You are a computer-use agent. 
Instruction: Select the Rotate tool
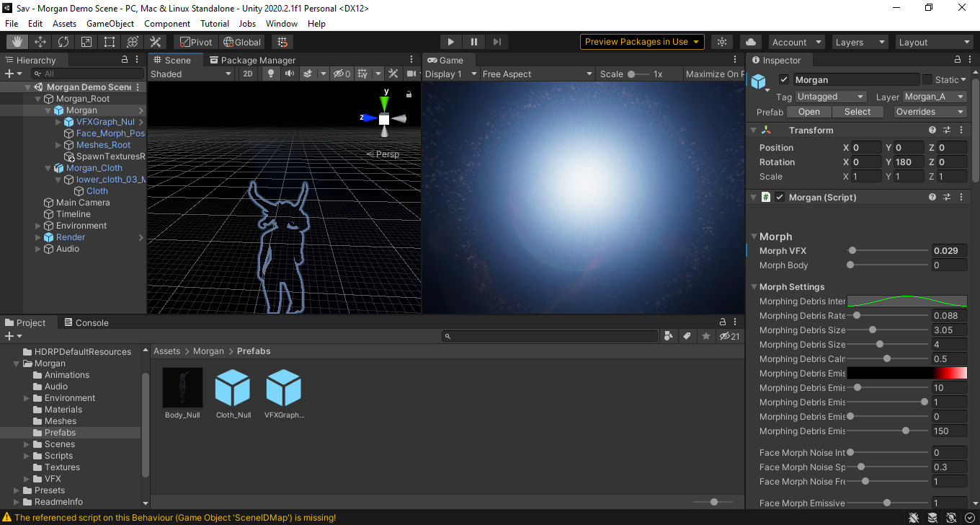[x=63, y=42]
